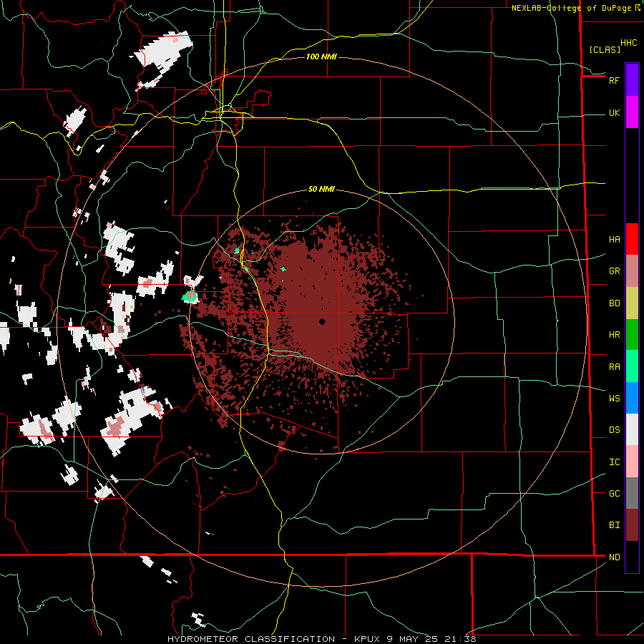Click the bright red HA legend swatch
The width and height of the screenshot is (644, 644).
pos(632,239)
